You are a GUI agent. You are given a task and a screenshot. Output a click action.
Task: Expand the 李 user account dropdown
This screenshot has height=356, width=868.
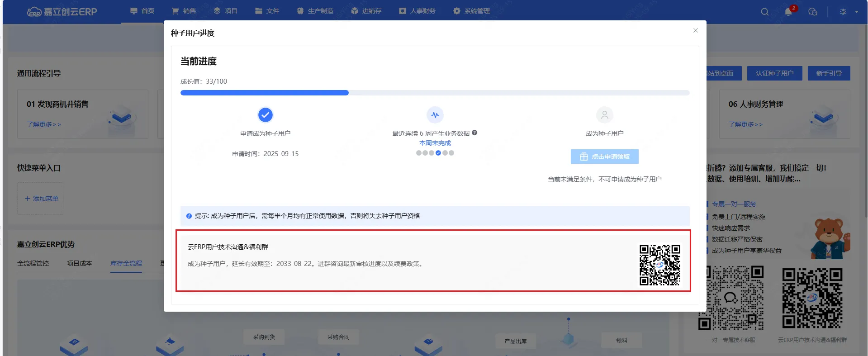849,12
